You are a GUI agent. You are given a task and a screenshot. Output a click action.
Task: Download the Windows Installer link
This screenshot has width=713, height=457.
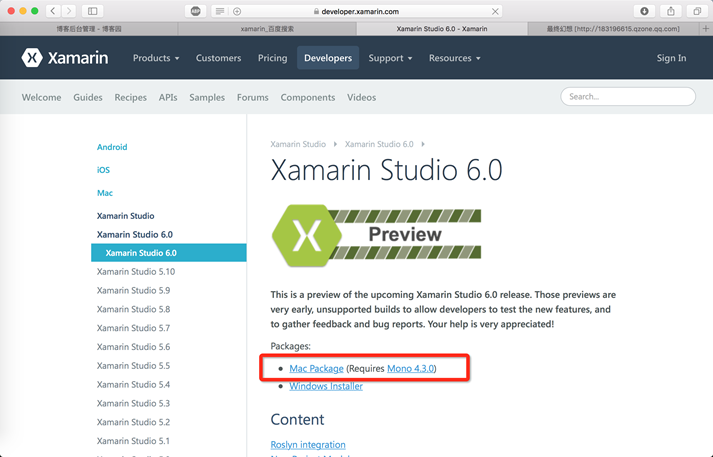point(326,386)
